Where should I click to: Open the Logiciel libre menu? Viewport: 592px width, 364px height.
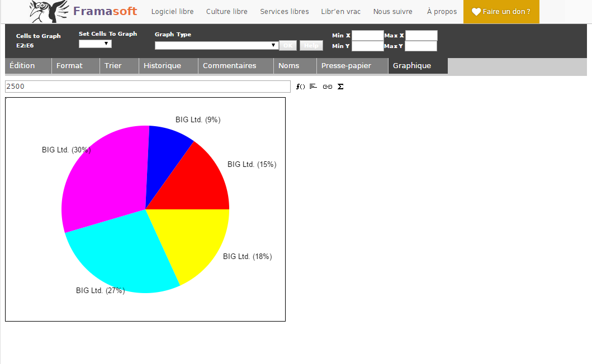pos(172,12)
